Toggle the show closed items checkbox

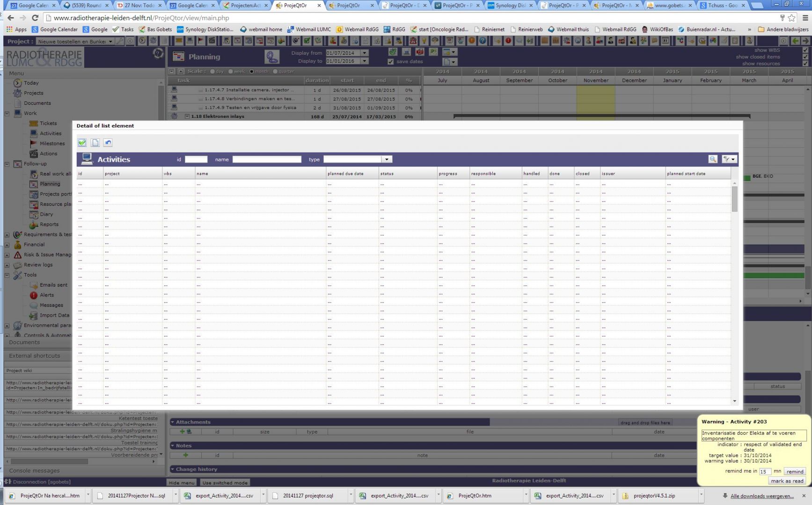pyautogui.click(x=805, y=57)
